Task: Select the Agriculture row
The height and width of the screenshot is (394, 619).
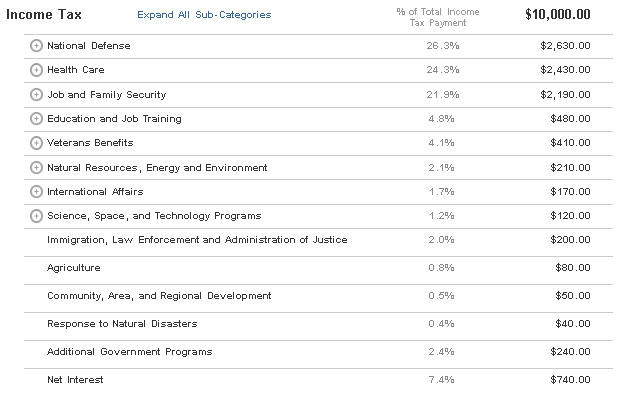Action: pos(318,268)
